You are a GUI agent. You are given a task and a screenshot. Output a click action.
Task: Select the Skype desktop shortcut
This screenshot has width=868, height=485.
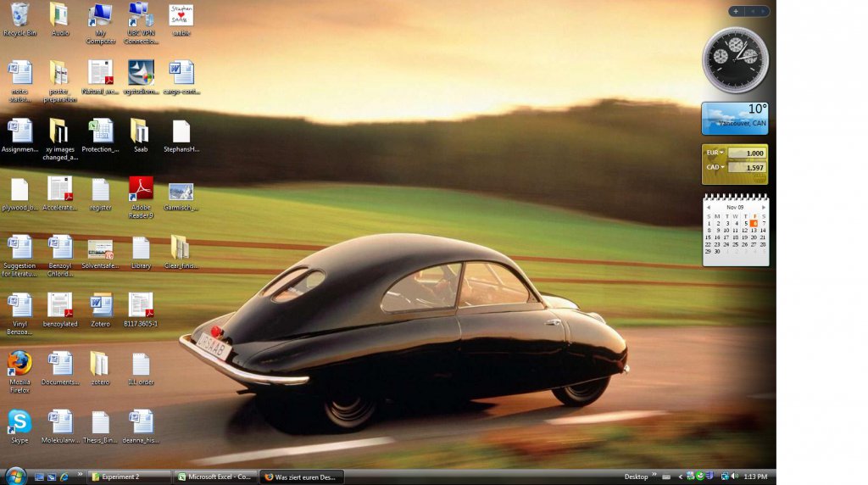(19, 426)
